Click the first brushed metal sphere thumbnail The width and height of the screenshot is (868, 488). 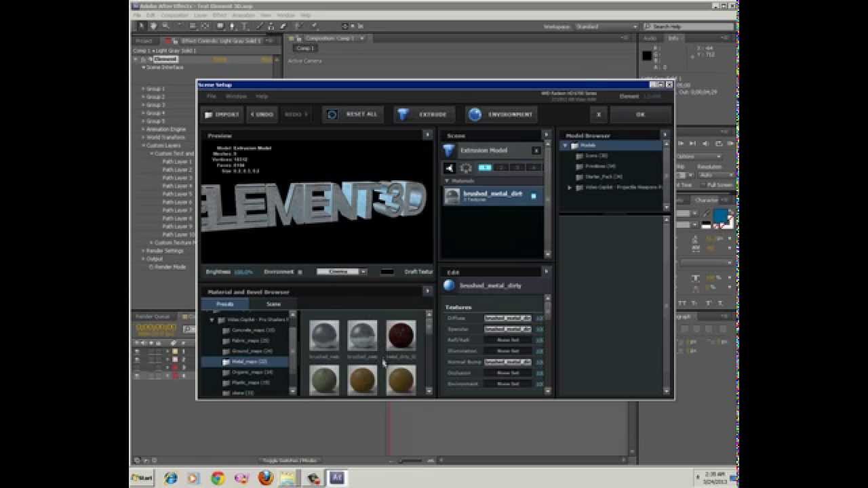[x=324, y=335]
